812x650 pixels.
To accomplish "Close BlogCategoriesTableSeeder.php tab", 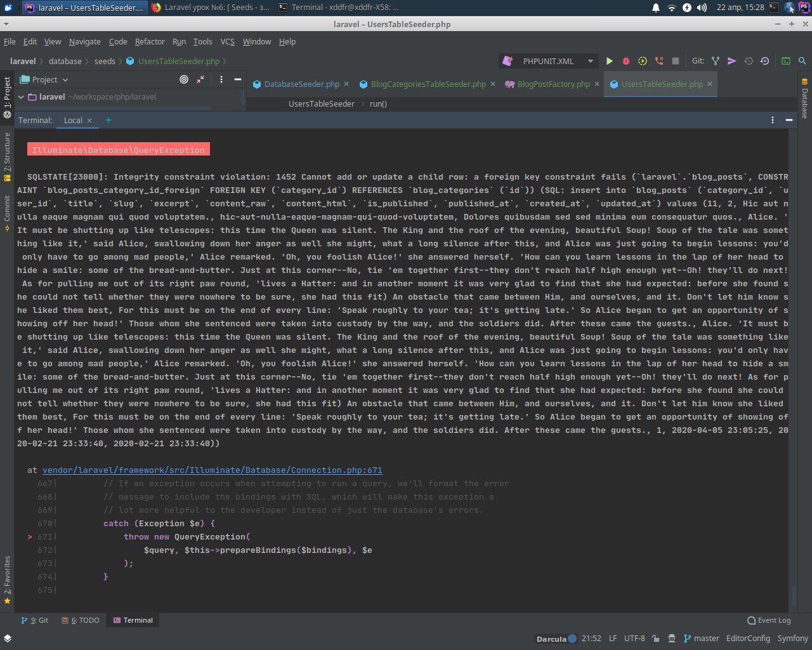I will (493, 84).
